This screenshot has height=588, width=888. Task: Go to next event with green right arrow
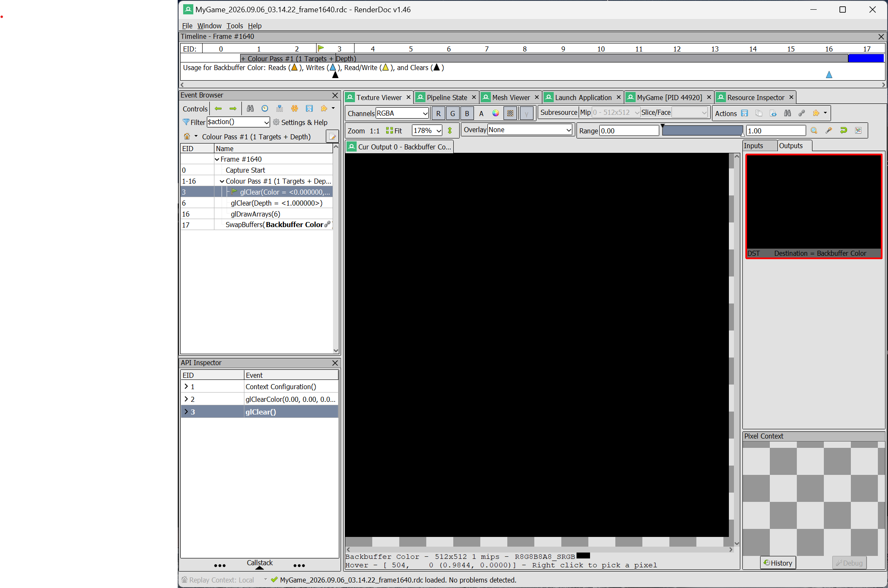tap(233, 109)
